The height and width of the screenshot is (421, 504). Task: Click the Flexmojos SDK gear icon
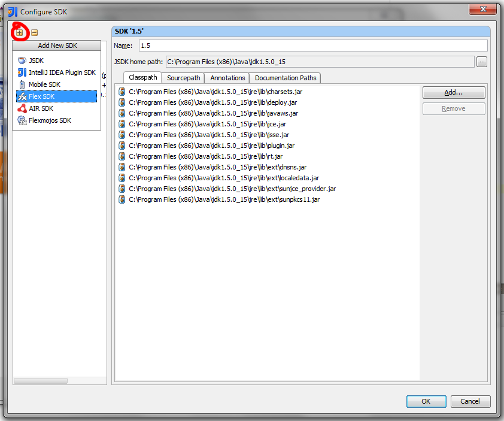click(x=22, y=120)
